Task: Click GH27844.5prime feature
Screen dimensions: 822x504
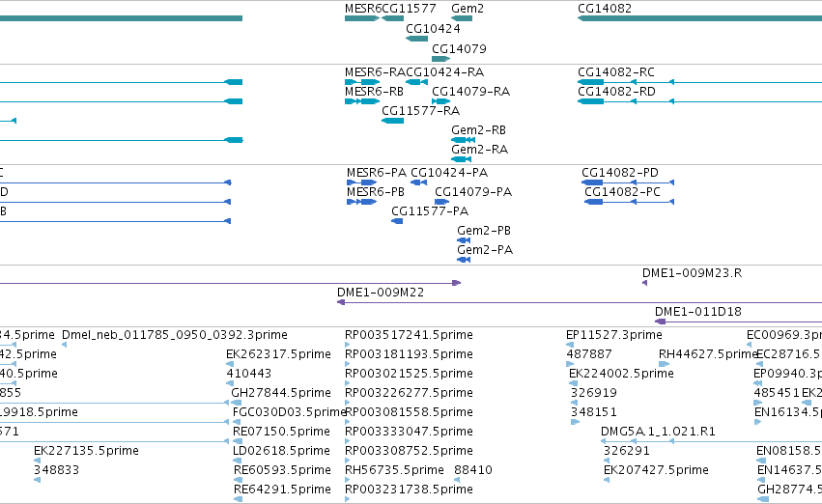Action: 281,393
